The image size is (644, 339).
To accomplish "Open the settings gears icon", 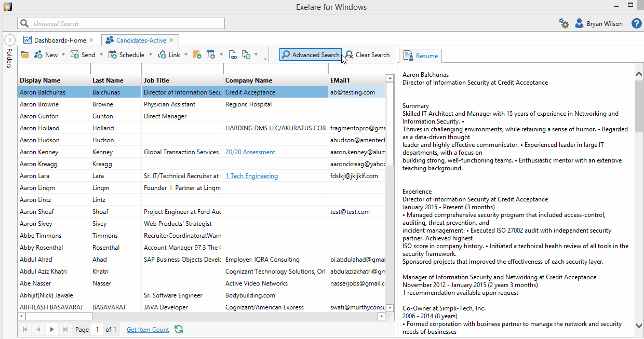I will click(x=564, y=23).
